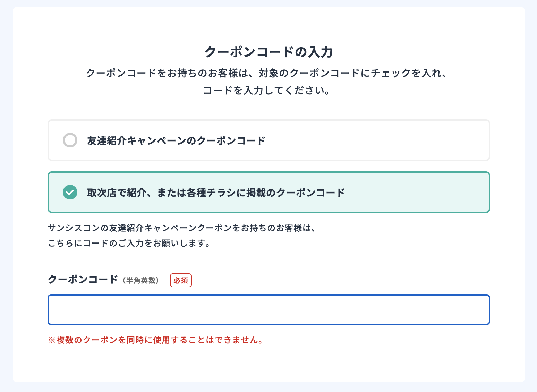The image size is (537, 392).
Task: Click the コードを入力してください subtitle line
Action: point(266,91)
